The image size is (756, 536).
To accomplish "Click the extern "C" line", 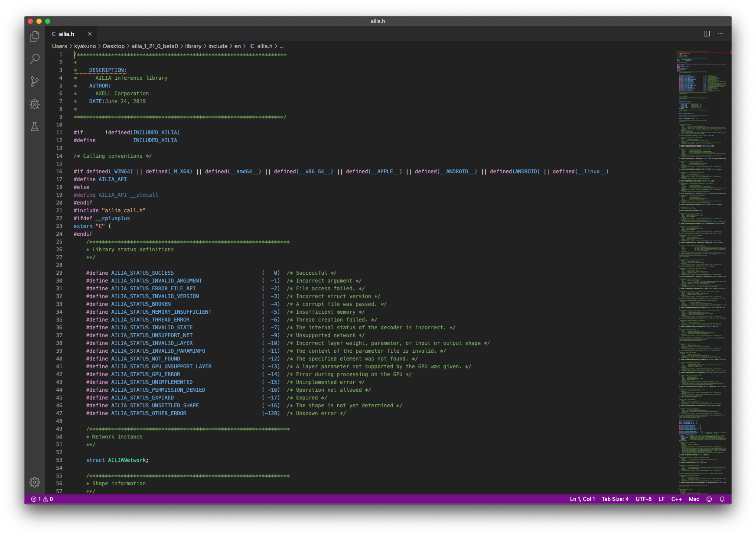I will coord(92,226).
